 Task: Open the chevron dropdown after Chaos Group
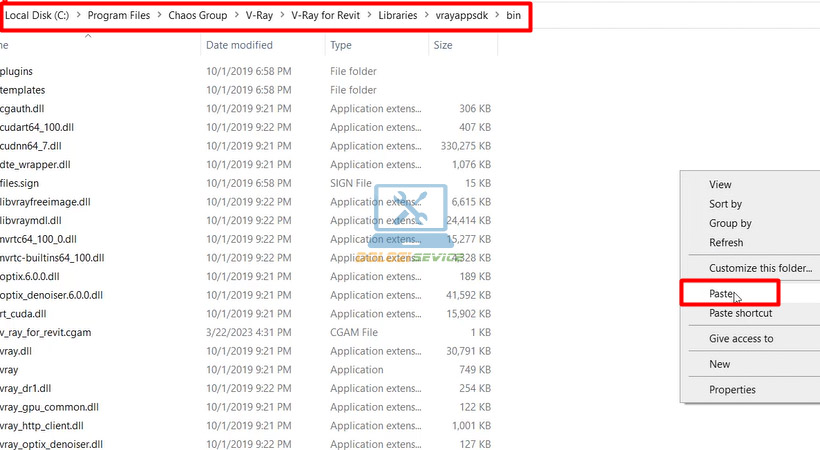pos(235,17)
